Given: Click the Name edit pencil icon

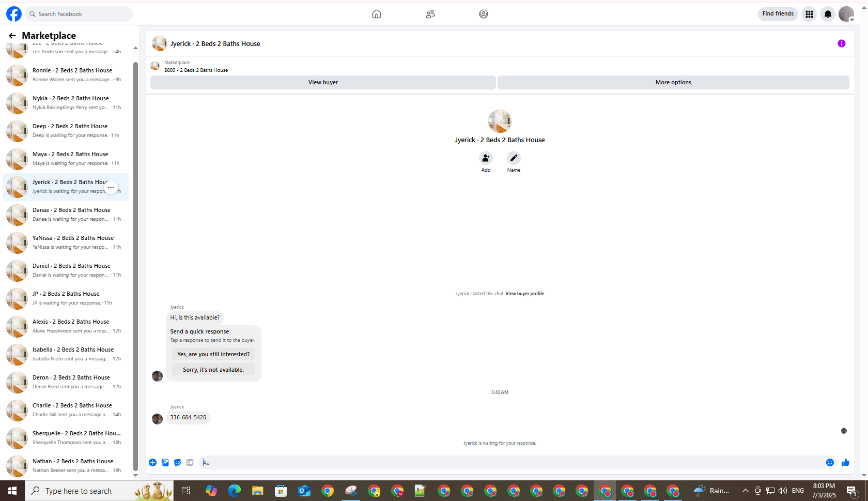Looking at the screenshot, I should 514,158.
